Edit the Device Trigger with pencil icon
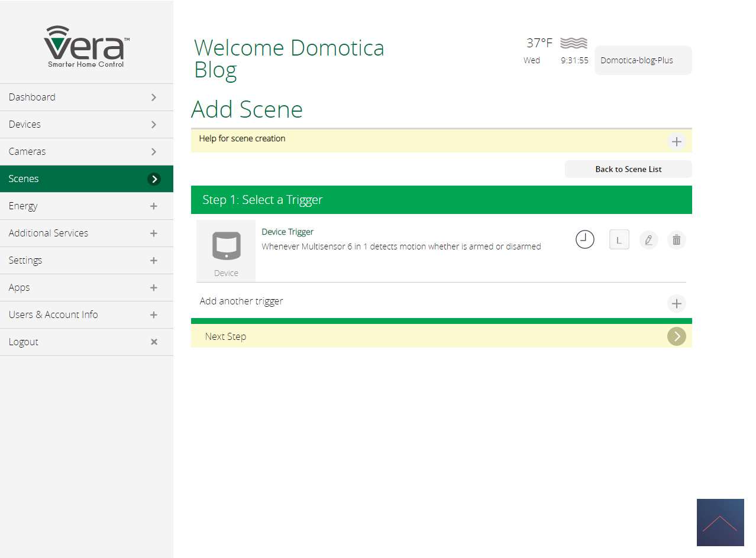 coord(648,240)
